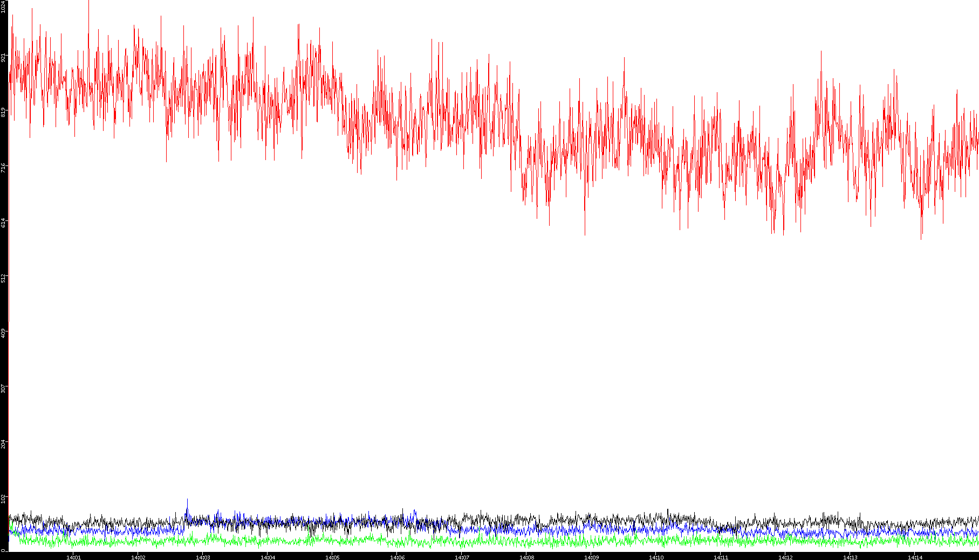The width and height of the screenshot is (979, 560).
Task: Click the 14:06 time marker
Action: 397,557
